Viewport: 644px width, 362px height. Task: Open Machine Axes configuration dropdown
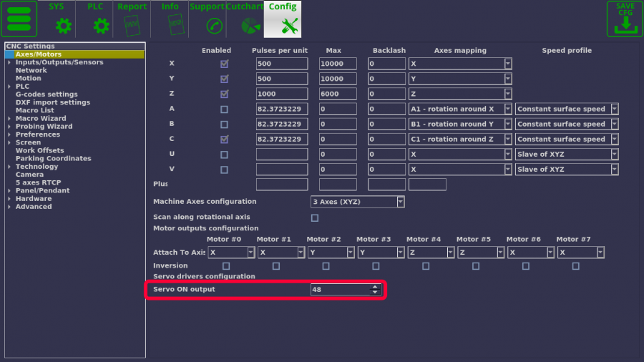[357, 202]
